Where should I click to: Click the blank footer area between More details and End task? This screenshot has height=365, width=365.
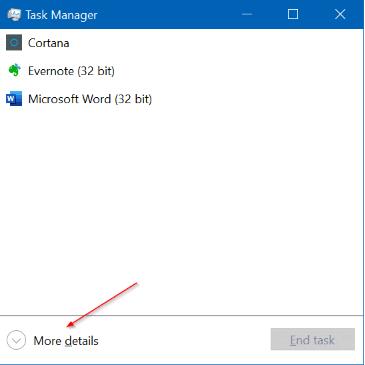(184, 340)
